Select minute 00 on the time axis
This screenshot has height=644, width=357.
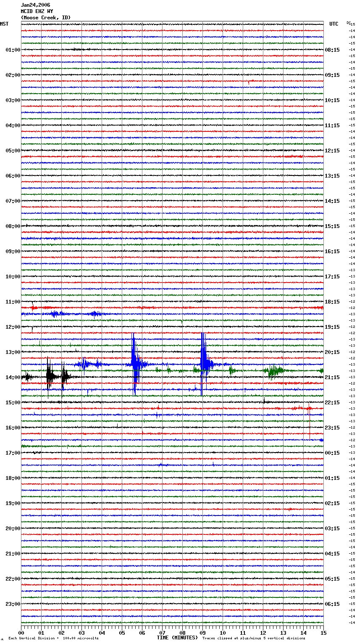21,633
